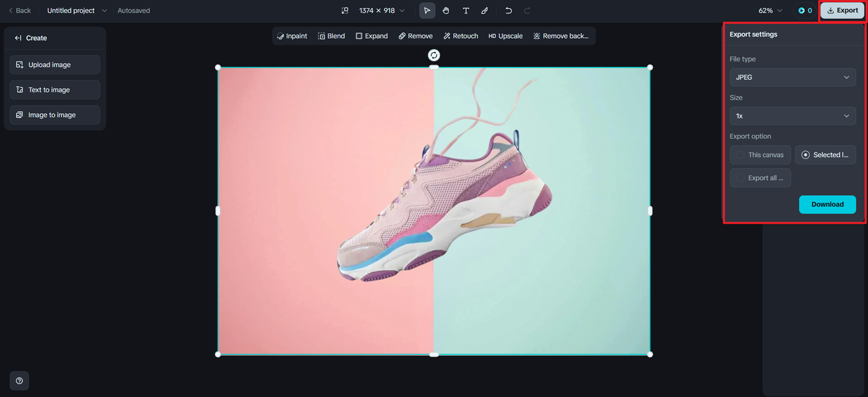The width and height of the screenshot is (868, 397).
Task: Collapse the Create panel arrow icon
Action: point(18,38)
